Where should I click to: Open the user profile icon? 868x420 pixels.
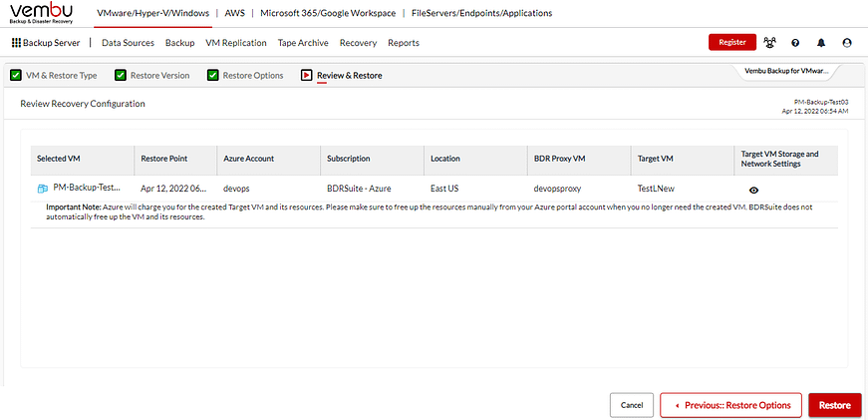847,43
